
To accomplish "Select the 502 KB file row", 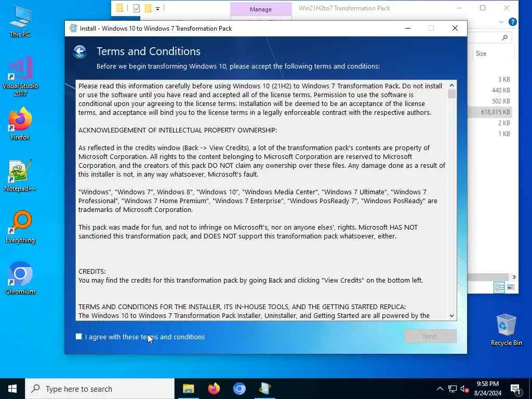I will click(490, 101).
